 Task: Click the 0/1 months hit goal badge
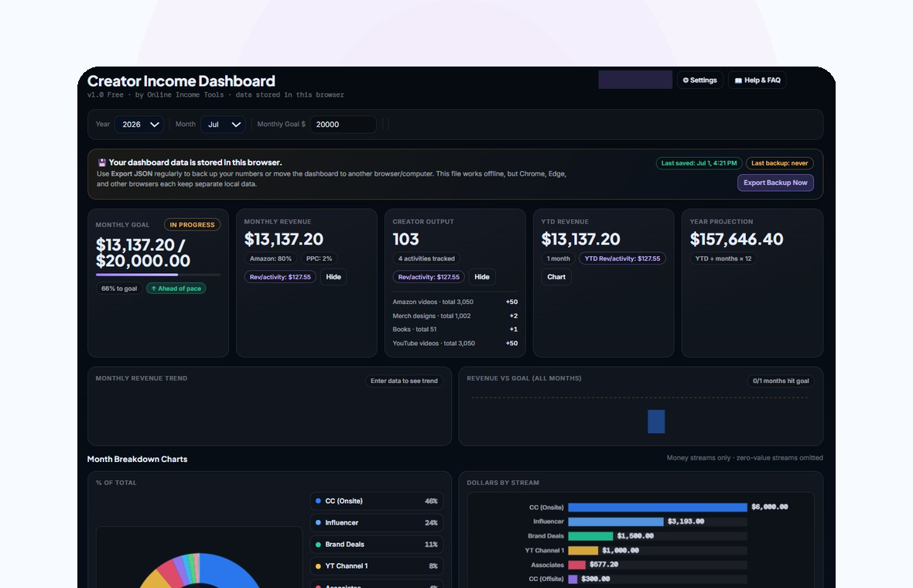point(781,381)
